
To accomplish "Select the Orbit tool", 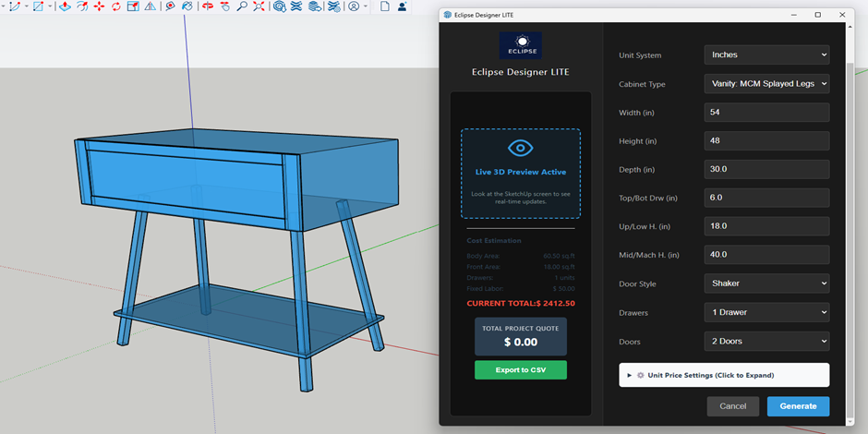I will pos(208,6).
